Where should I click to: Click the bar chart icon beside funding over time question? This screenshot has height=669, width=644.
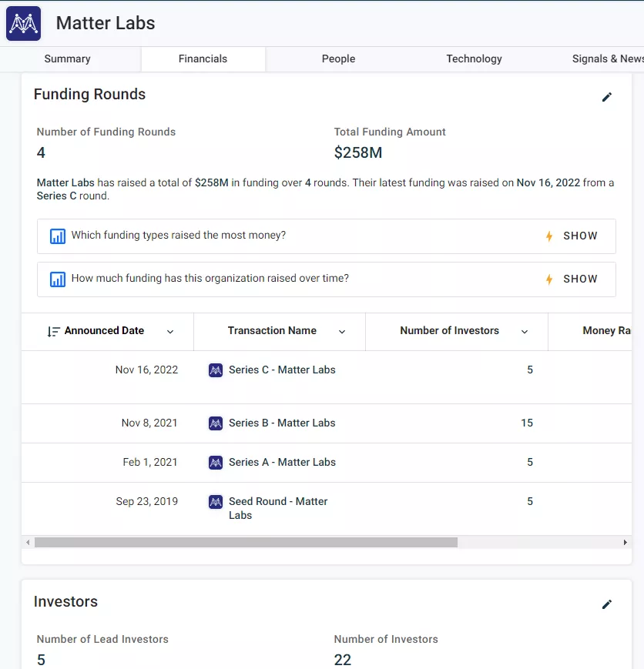(57, 279)
